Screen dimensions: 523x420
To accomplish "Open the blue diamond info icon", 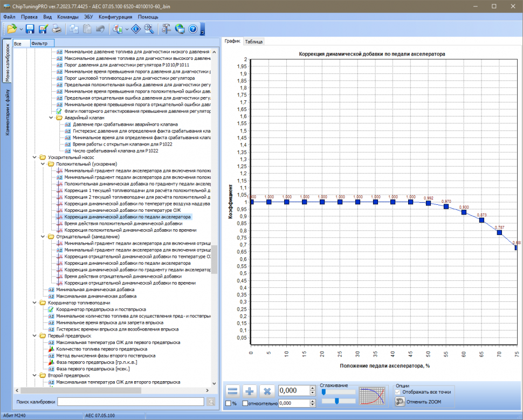I will (136, 29).
